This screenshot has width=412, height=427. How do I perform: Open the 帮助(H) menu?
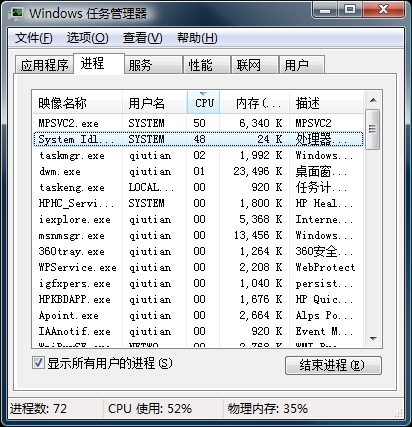coord(197,38)
